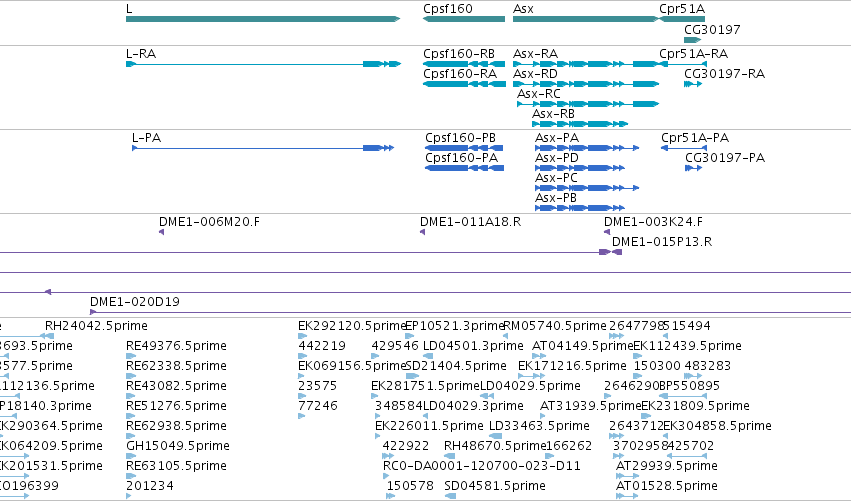The width and height of the screenshot is (851, 501).
Task: Select the 23575 feature label
Action: point(317,386)
